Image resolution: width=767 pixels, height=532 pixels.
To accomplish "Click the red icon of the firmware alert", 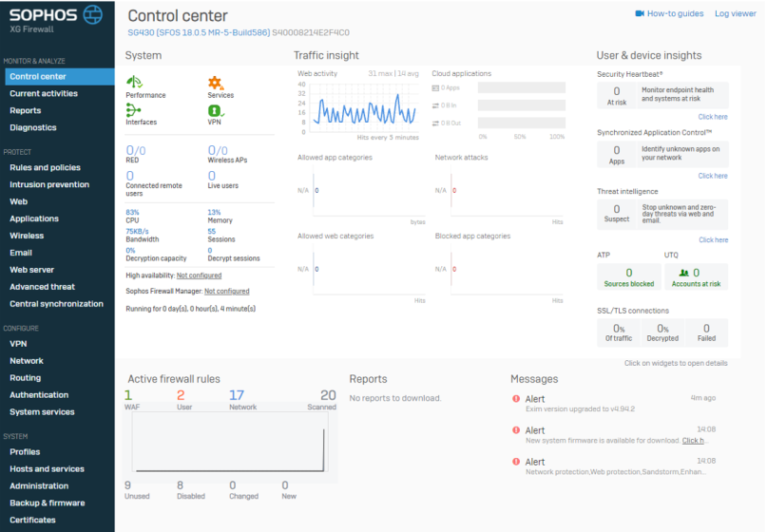I will click(515, 429).
